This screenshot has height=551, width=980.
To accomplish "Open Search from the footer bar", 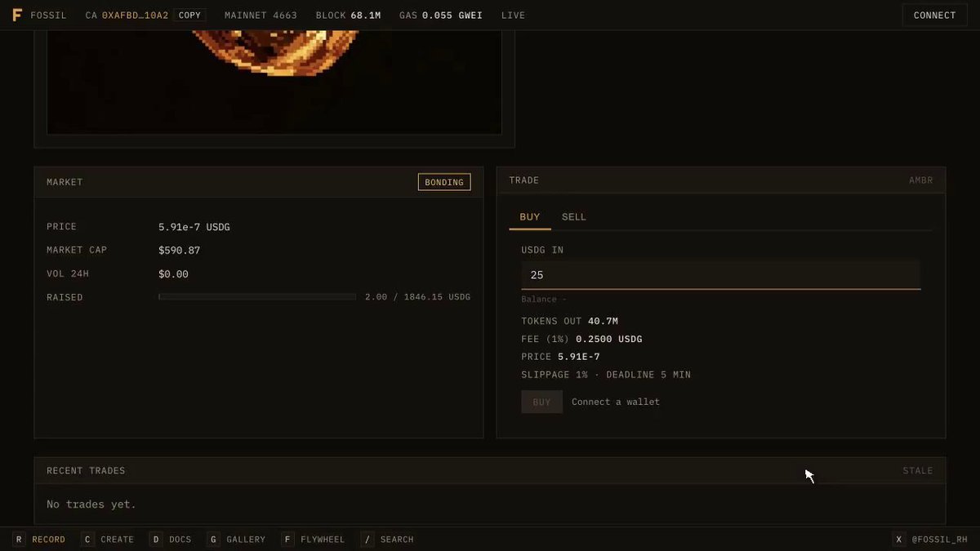I will [x=397, y=540].
